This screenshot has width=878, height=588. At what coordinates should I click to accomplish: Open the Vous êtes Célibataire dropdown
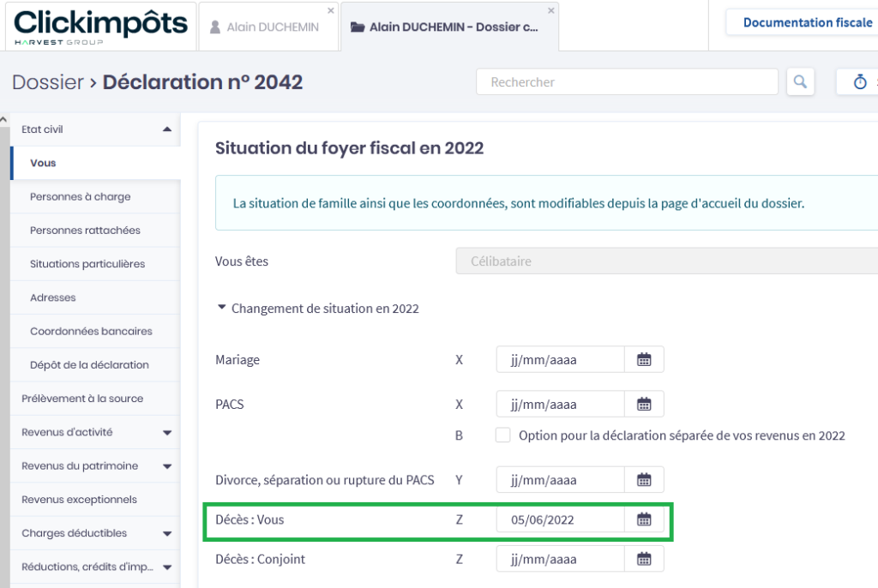[x=665, y=261]
